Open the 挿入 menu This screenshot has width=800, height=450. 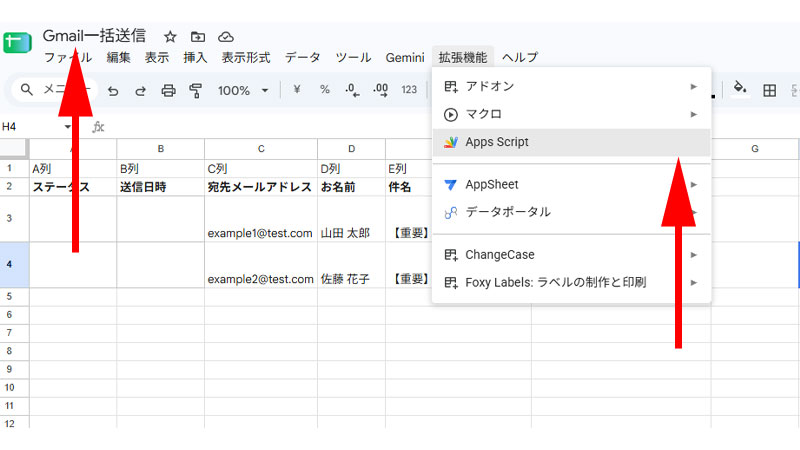pos(195,57)
